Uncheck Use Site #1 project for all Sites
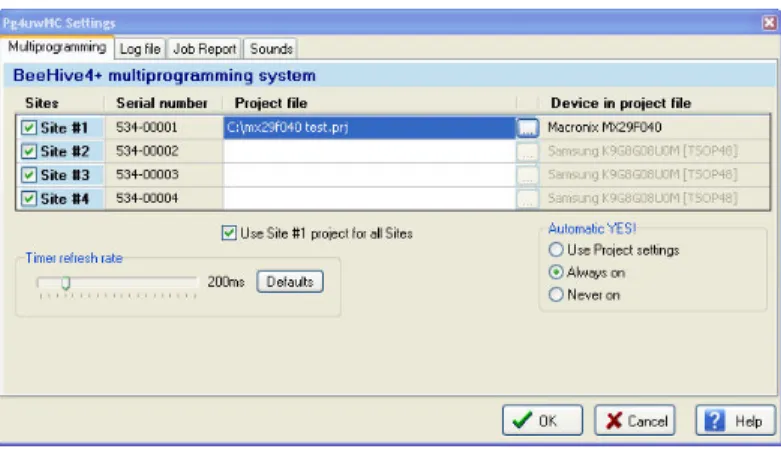This screenshot has width=781, height=449. click(x=229, y=233)
